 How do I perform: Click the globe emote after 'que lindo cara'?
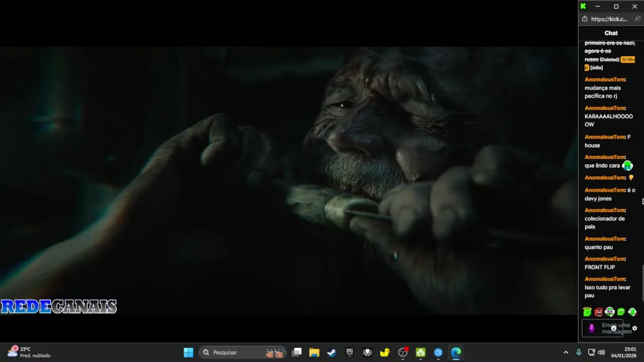627,165
